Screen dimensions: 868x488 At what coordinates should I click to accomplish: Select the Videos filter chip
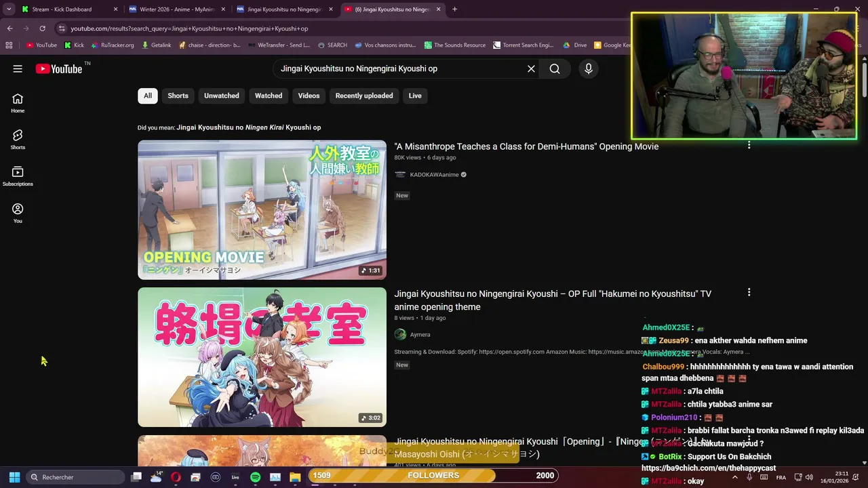309,96
